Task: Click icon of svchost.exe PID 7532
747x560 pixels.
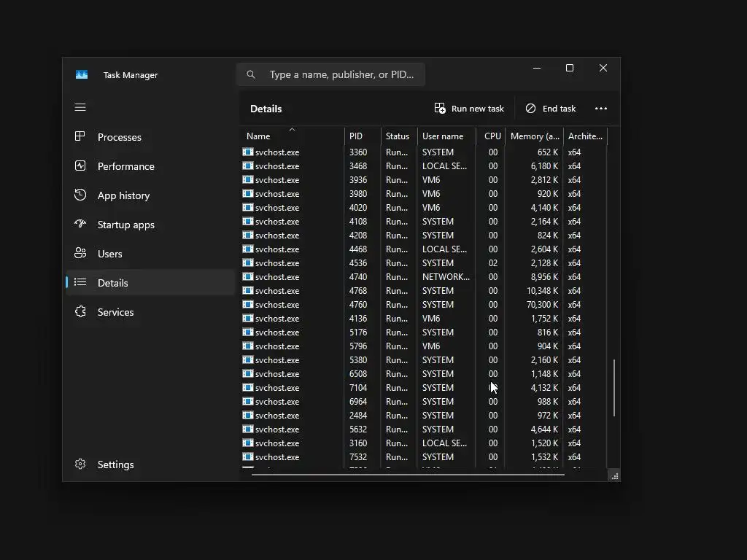Action: click(x=248, y=456)
